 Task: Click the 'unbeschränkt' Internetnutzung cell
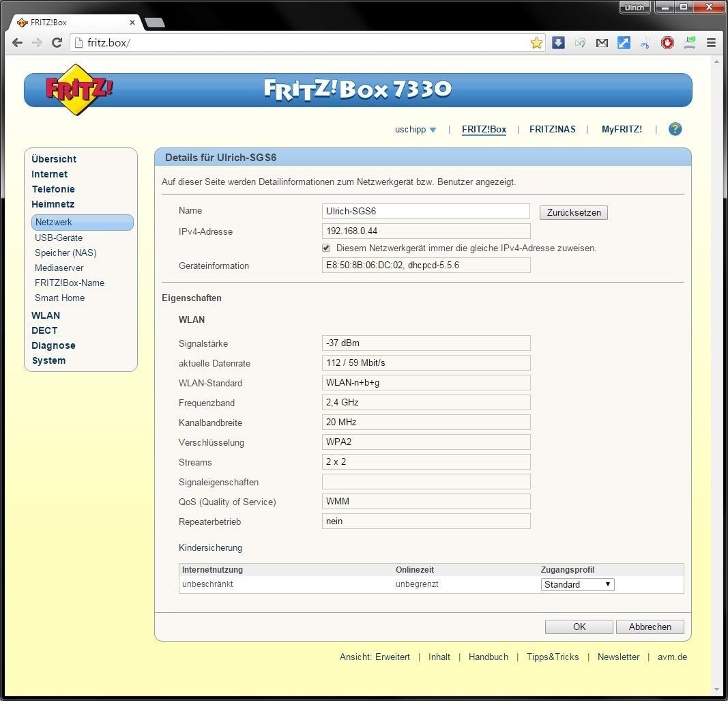point(207,584)
